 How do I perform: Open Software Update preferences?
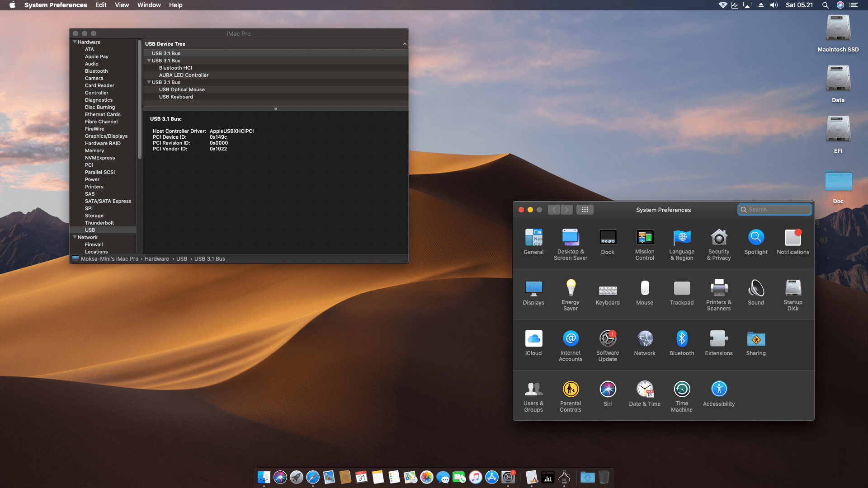click(608, 346)
